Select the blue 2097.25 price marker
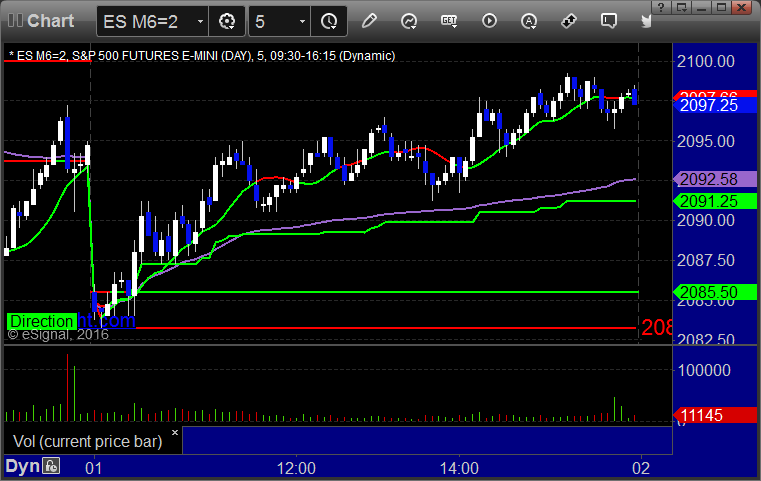 click(715, 105)
